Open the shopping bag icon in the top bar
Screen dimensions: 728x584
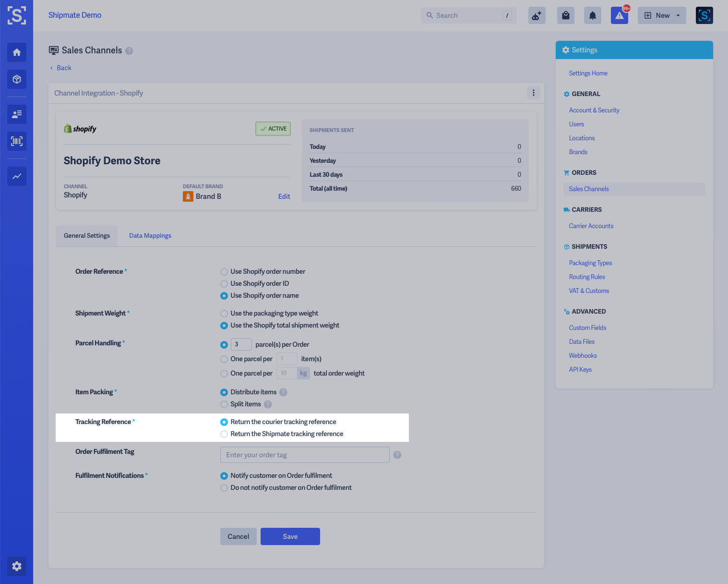click(565, 15)
